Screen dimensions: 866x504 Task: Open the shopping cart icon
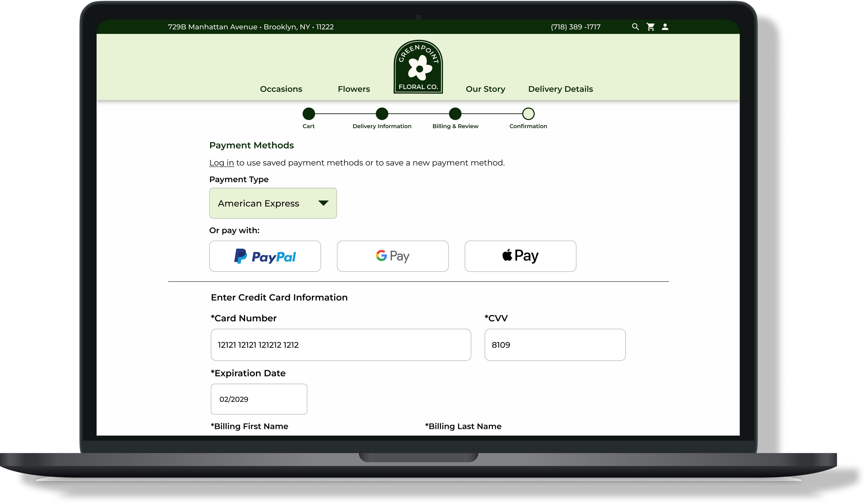coord(650,27)
